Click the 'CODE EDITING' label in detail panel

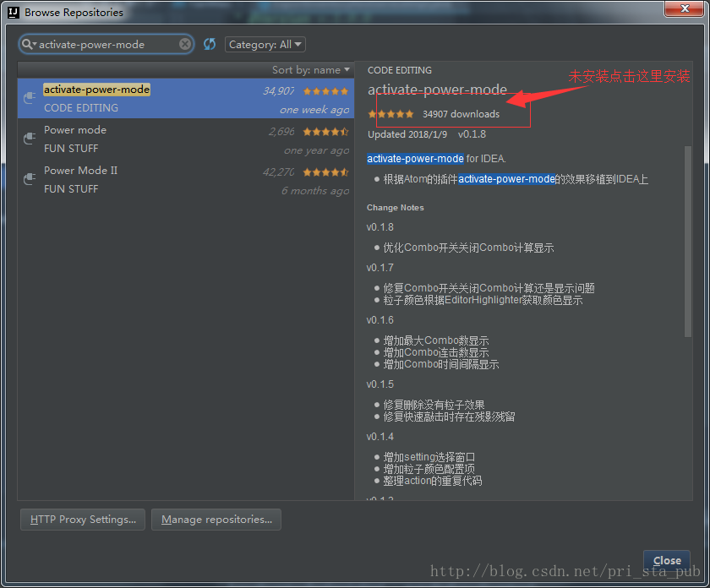pos(399,70)
